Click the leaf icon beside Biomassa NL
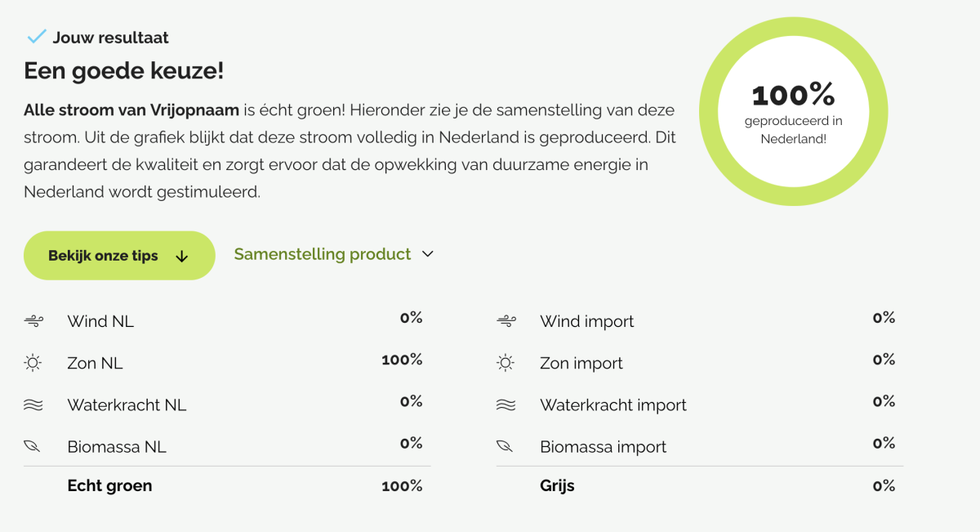Viewport: 980px width, 532px height. [x=34, y=445]
